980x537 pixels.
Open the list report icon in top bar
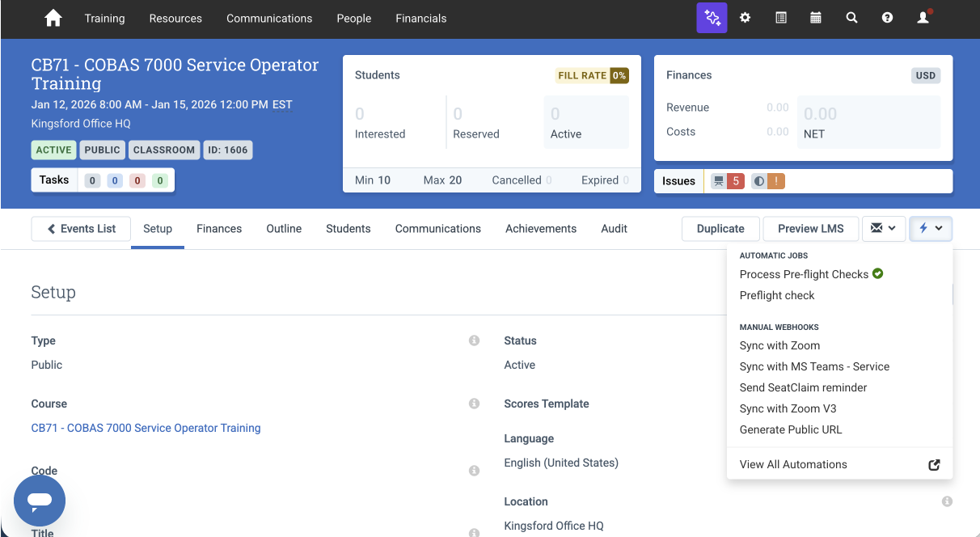(x=781, y=18)
